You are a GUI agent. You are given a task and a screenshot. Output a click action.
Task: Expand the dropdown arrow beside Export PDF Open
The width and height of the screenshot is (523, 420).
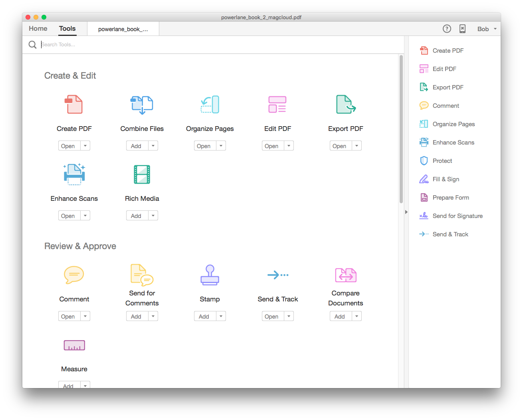pyautogui.click(x=357, y=146)
